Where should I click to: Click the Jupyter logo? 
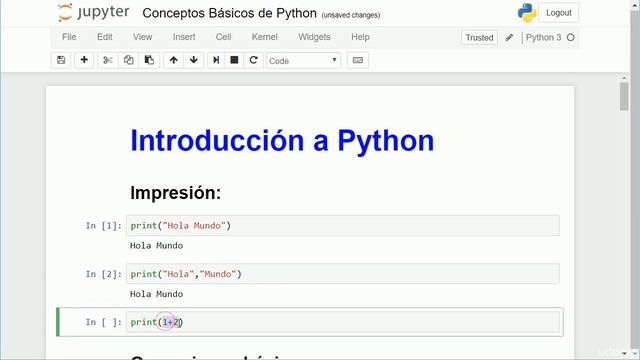tap(93, 13)
